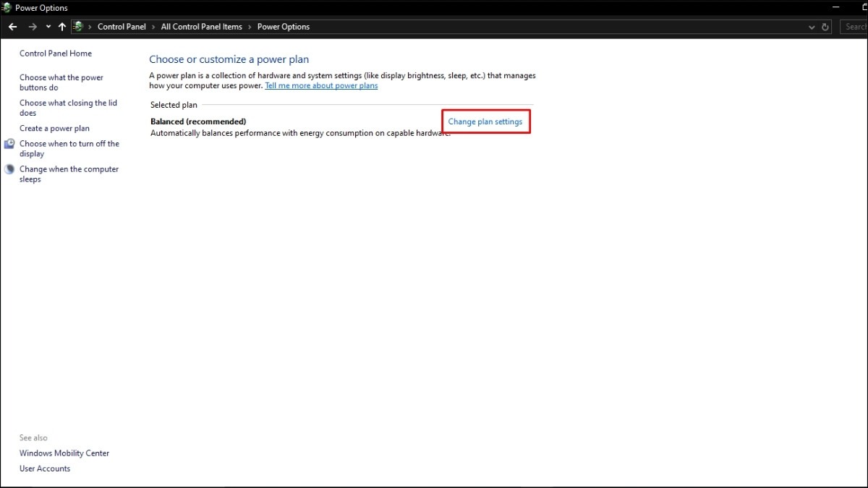
Task: Expand the address bar history dropdown
Action: coord(811,27)
